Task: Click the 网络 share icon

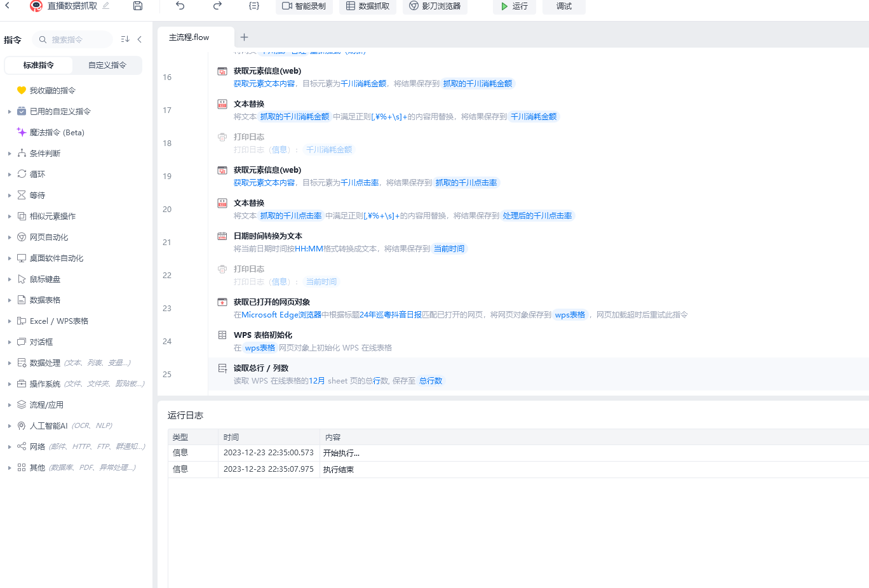Action: 22,447
